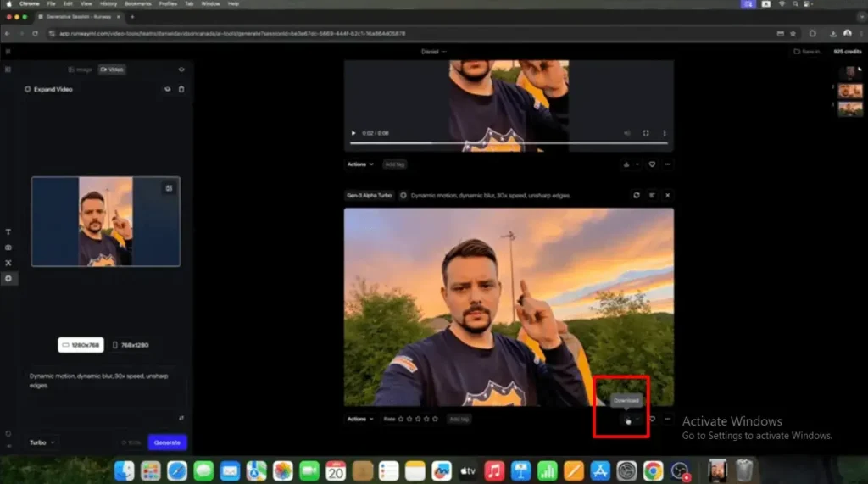The image size is (868, 484).
Task: Open Actions dropdown under the lower video
Action: pyautogui.click(x=359, y=420)
